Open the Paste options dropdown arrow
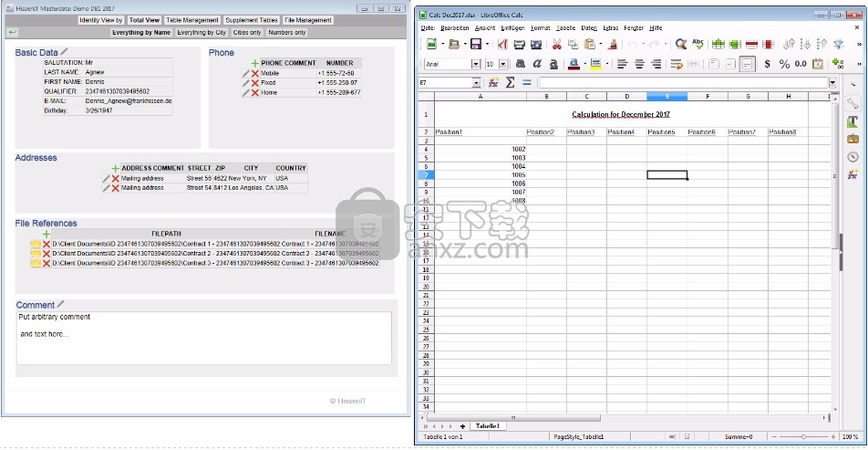This screenshot has width=868, height=450. (x=602, y=45)
